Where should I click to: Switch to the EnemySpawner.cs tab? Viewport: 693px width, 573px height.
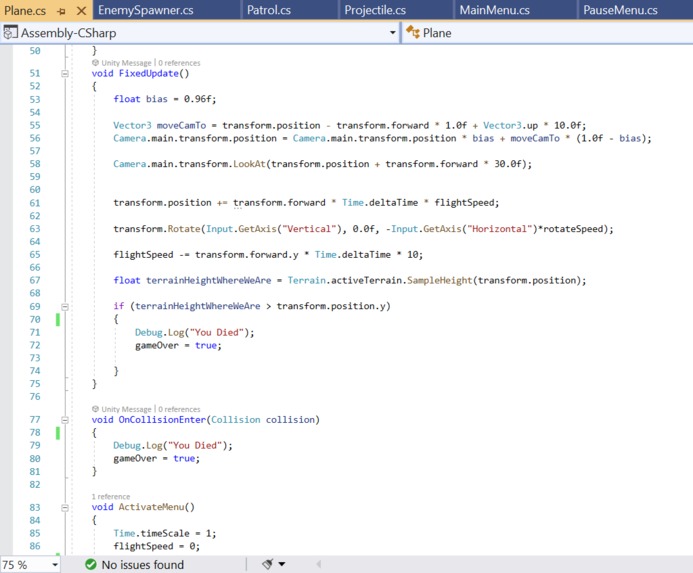point(145,10)
